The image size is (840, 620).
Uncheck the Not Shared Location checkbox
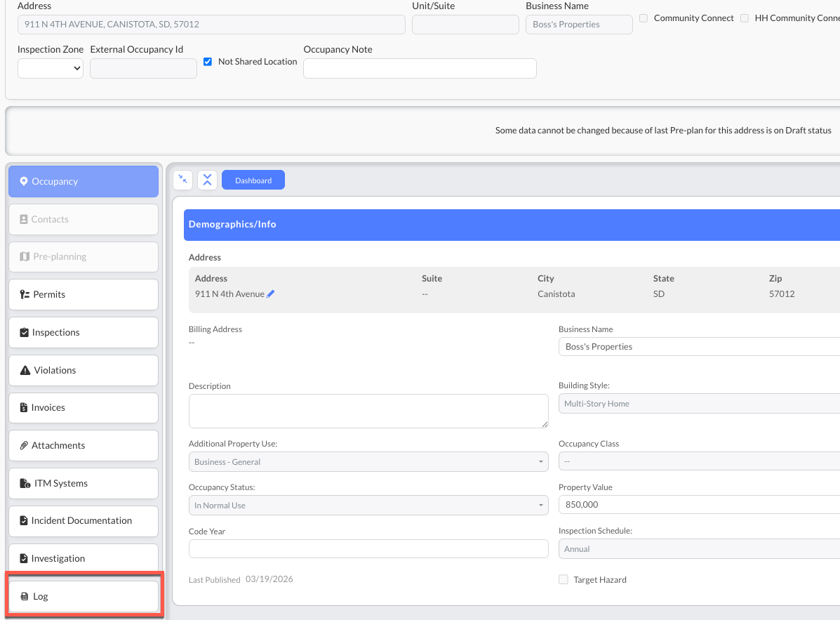208,62
